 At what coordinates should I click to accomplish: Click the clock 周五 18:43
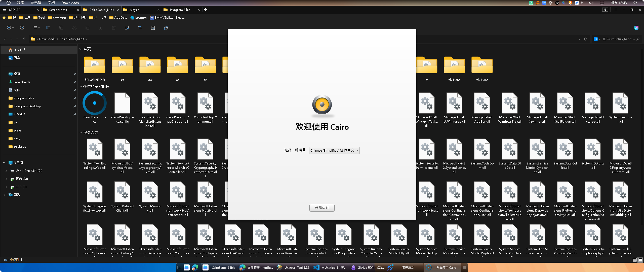618,3
